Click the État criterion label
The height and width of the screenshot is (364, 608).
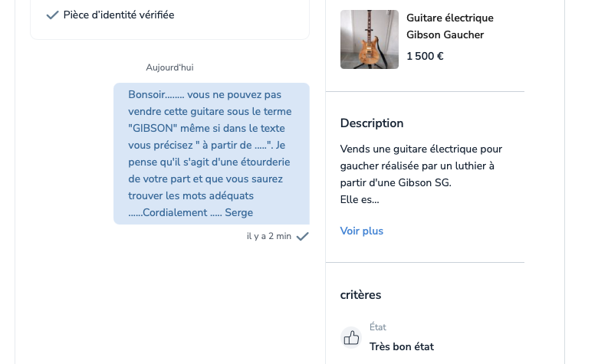tap(377, 327)
